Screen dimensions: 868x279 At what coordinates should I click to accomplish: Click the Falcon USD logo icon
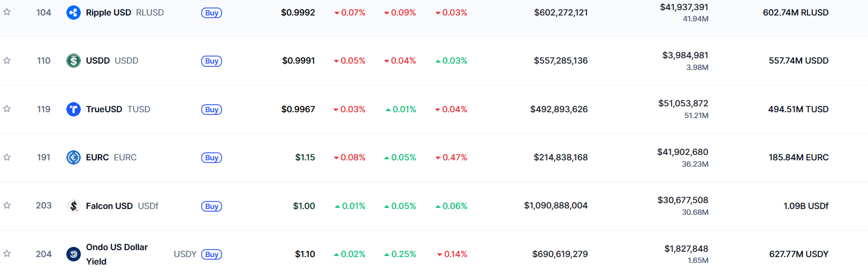(73, 206)
